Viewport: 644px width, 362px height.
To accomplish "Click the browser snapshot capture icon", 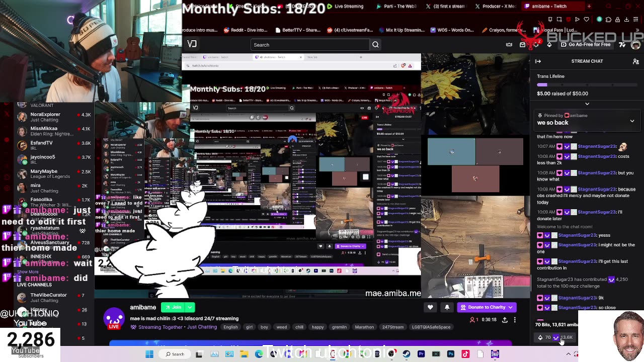I will point(559,20).
